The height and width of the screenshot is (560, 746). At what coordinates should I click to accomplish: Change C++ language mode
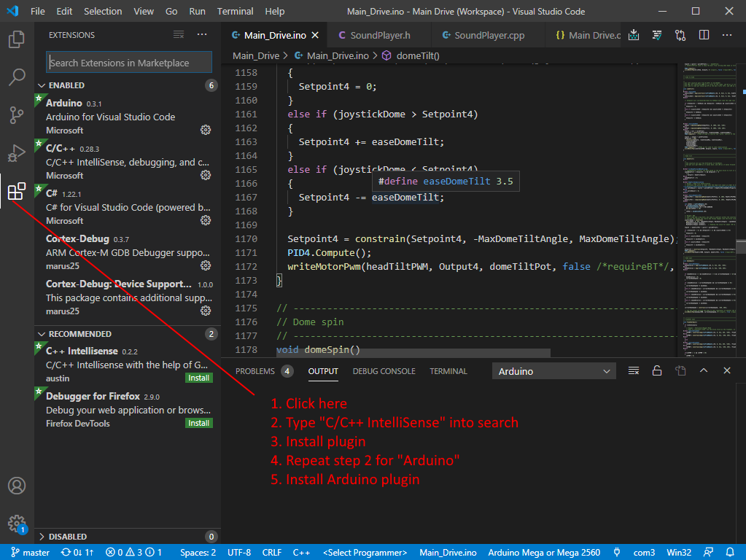pos(301,553)
